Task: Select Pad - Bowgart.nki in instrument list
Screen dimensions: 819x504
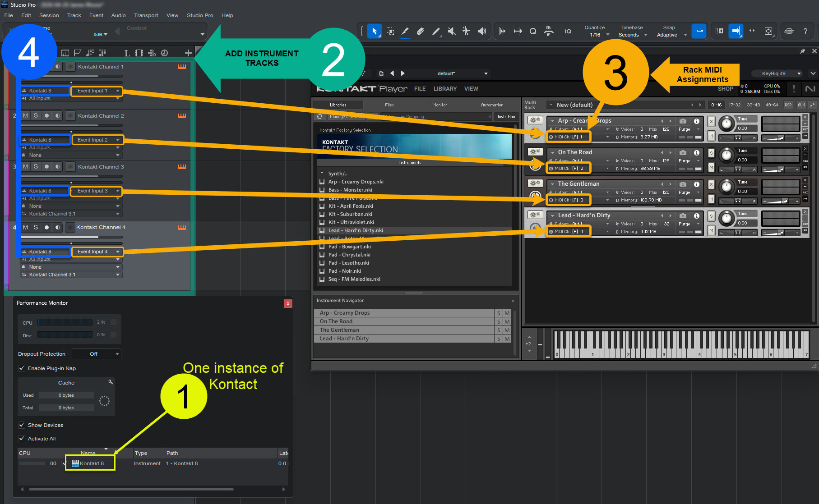Action: (349, 247)
